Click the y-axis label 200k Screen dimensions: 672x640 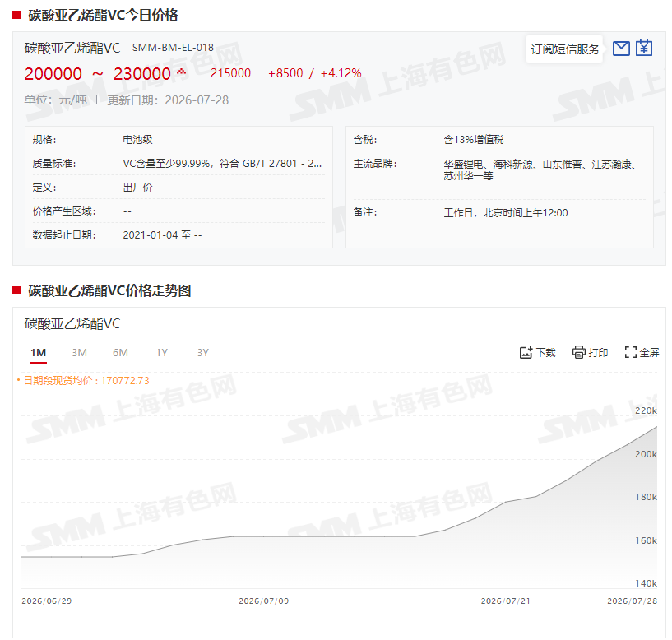click(x=646, y=454)
